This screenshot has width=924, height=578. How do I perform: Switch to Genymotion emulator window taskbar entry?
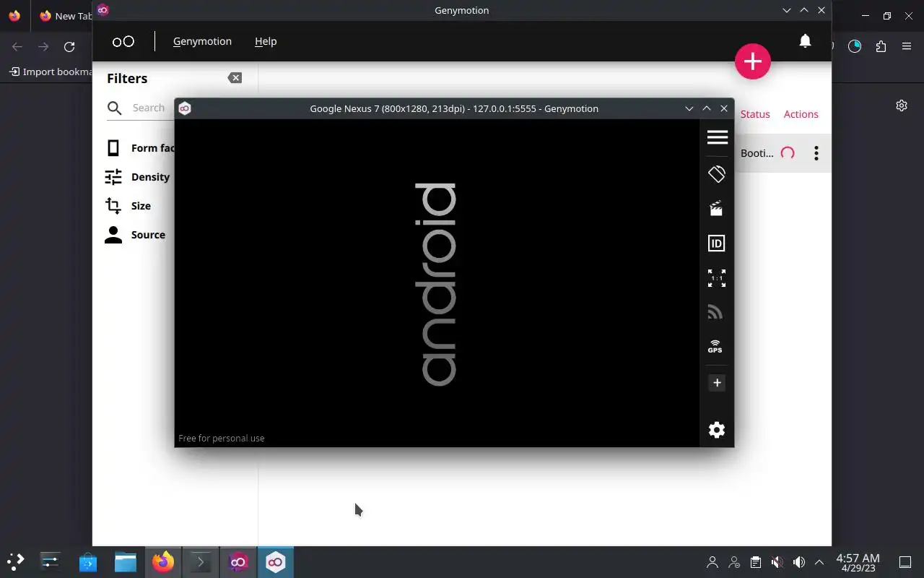coord(276,561)
